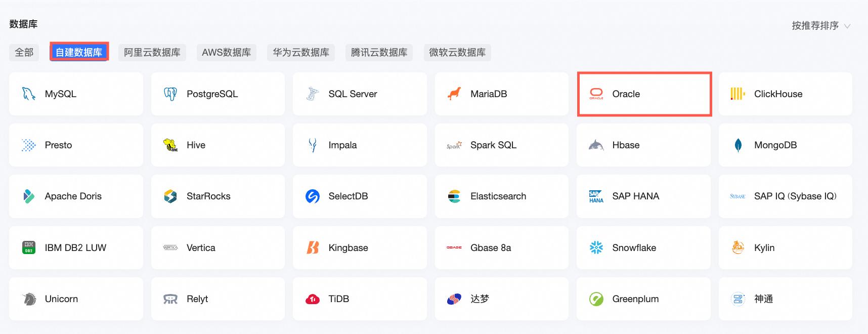Open the 腾讯云数据库 tab

pyautogui.click(x=379, y=52)
